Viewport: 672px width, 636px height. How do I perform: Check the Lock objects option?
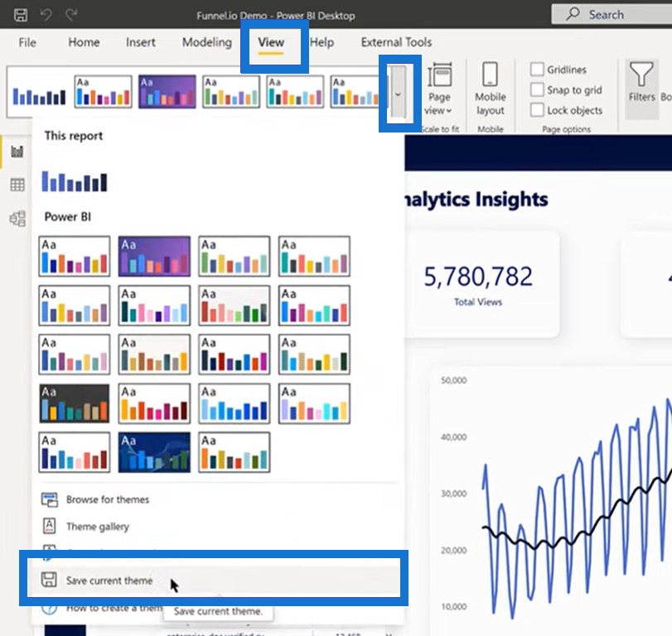537,109
